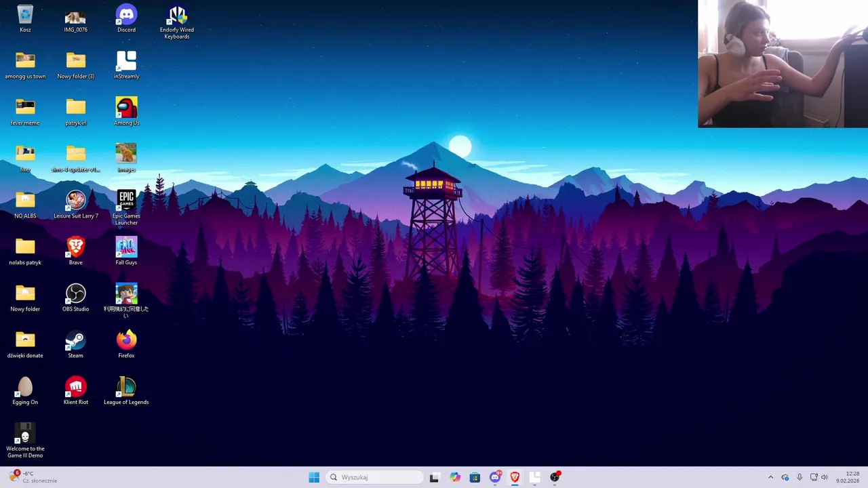Viewport: 868px width, 488px height.
Task: Open the NO ALBS folder
Action: click(x=25, y=205)
